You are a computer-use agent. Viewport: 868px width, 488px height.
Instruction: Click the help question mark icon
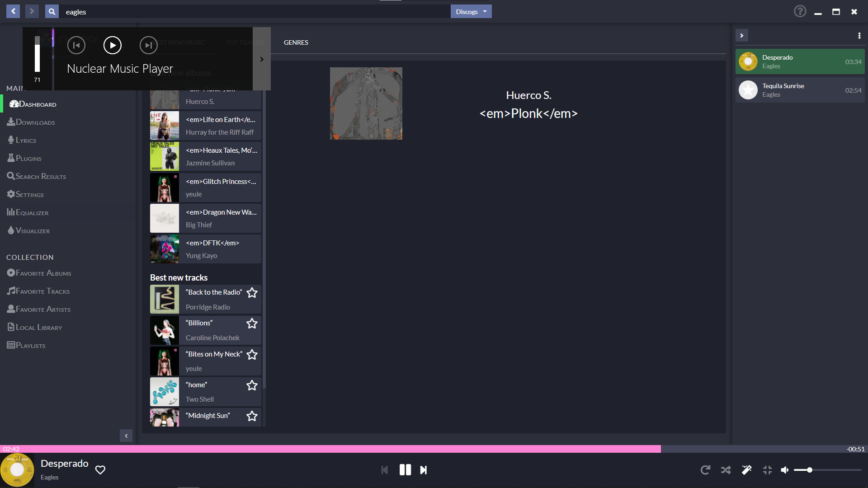[800, 11]
